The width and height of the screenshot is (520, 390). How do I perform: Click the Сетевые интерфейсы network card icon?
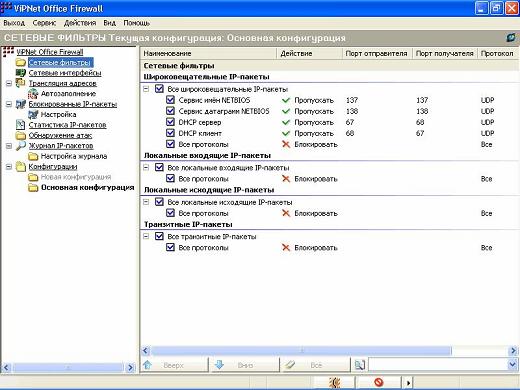point(21,73)
